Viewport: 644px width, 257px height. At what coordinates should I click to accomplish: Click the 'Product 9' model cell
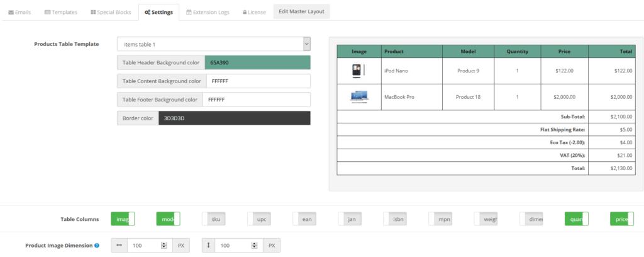pyautogui.click(x=468, y=71)
